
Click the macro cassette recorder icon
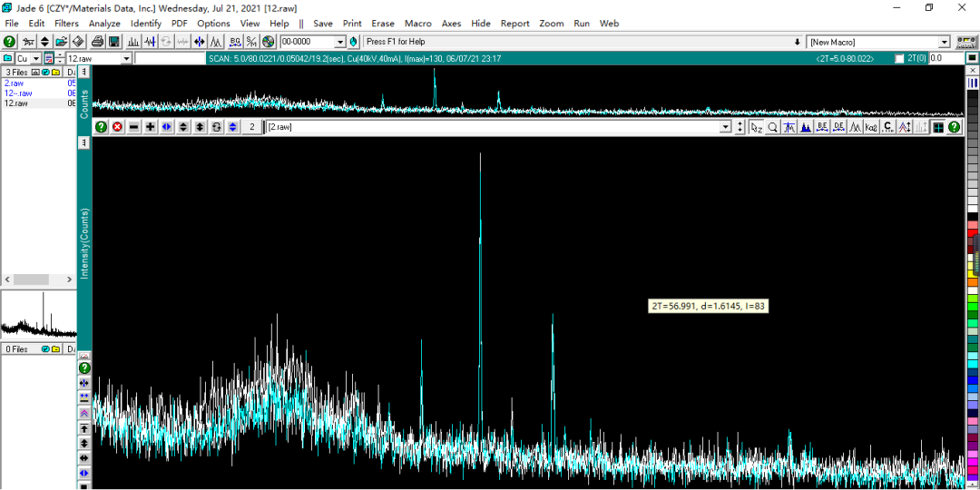[x=965, y=42]
